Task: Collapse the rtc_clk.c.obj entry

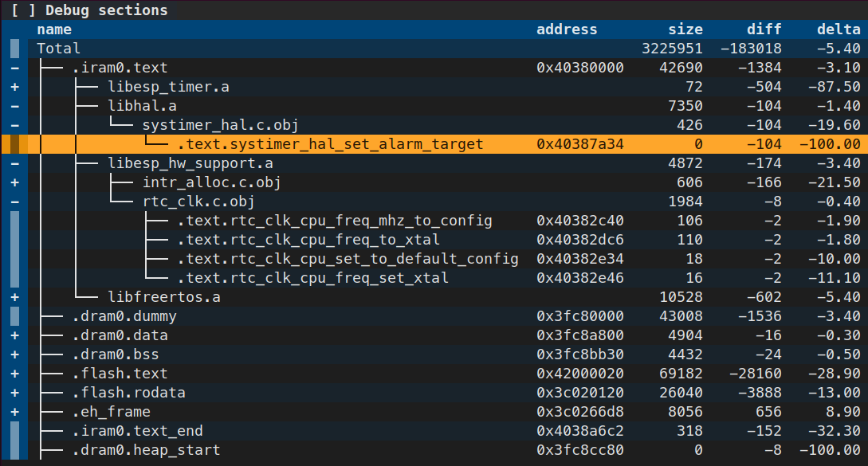Action: tap(14, 201)
